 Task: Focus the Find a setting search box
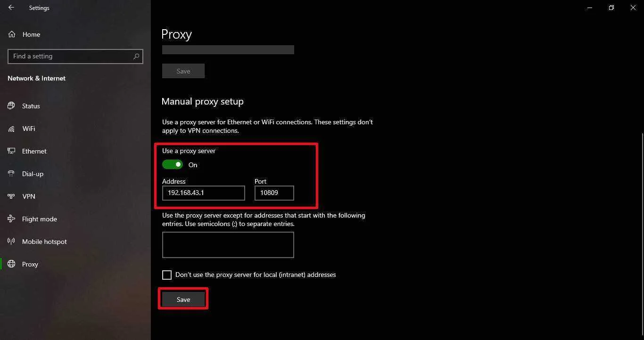75,56
